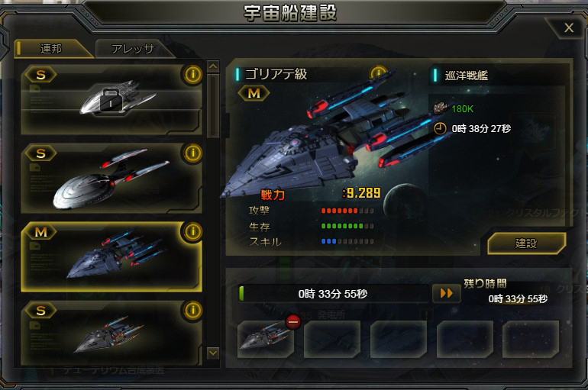Viewport: 588px width, 390px height.
Task: Click the build time clock icon
Action: (x=440, y=129)
